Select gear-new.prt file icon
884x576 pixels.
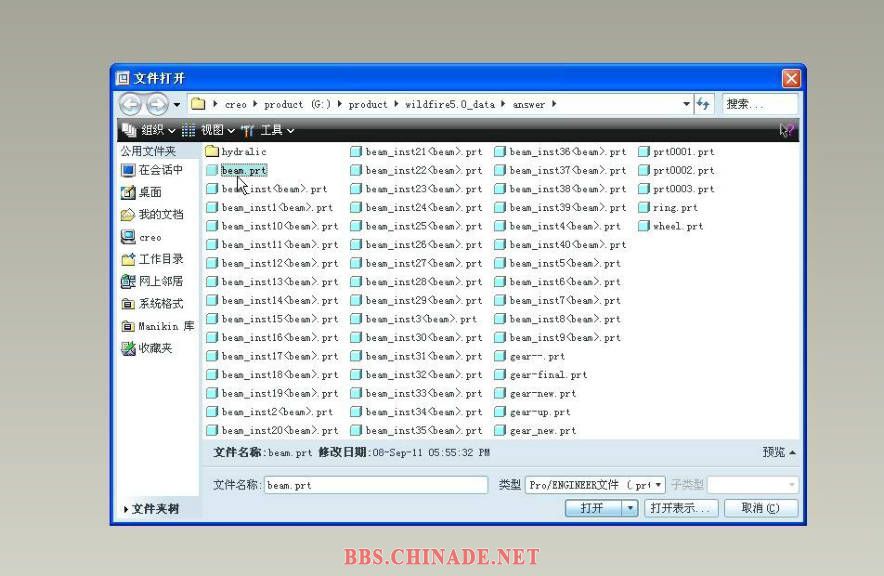tap(500, 393)
